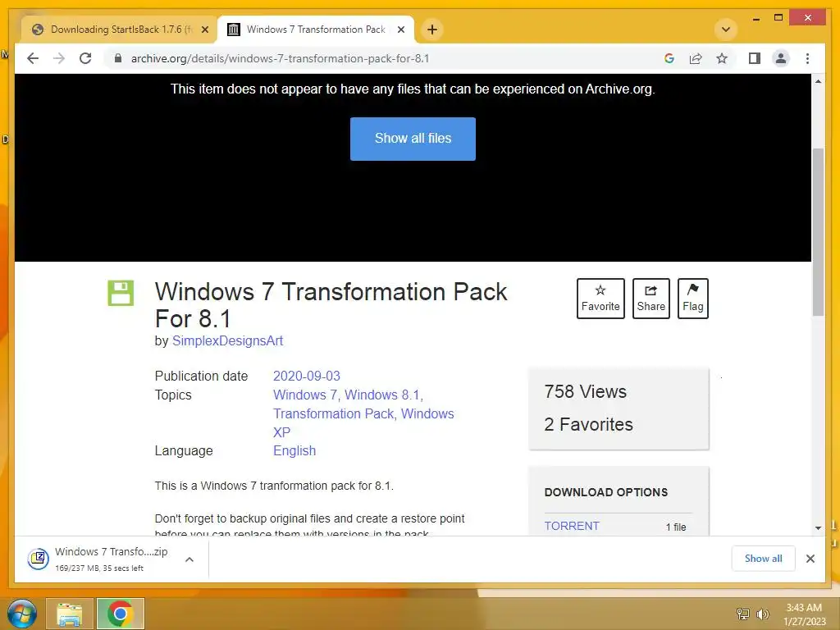Screen dimensions: 840x630
Task: Click the 2 Favorites text
Action: click(x=588, y=424)
